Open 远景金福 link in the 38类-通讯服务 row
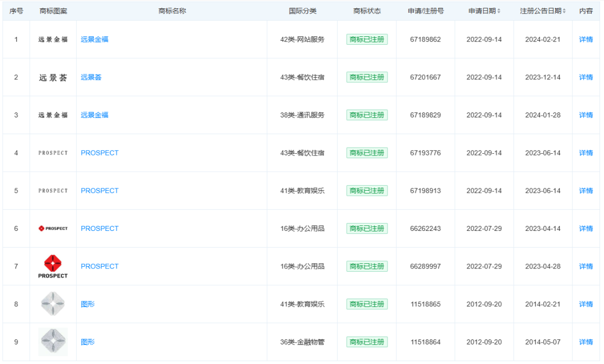The image size is (604, 364). (95, 115)
